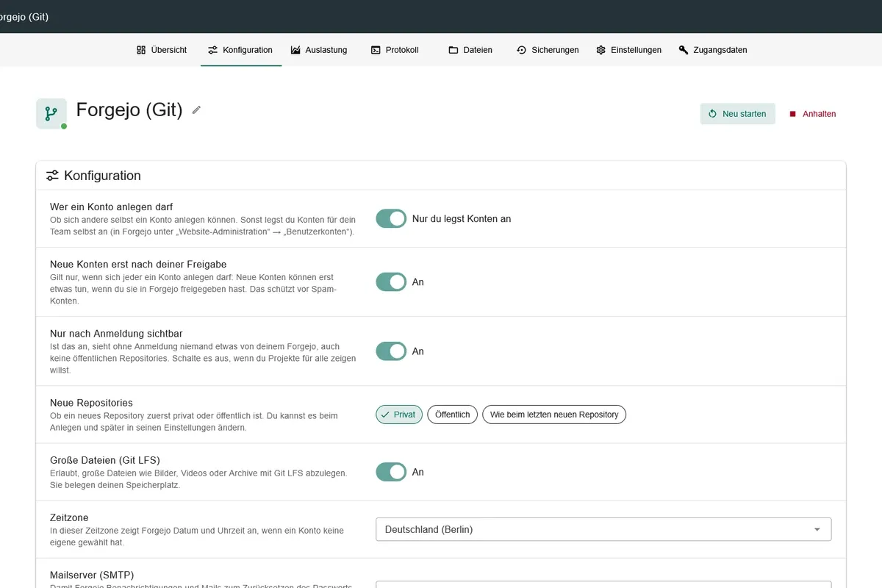This screenshot has height=588, width=882.
Task: Click the Übersicht grid icon
Action: click(141, 50)
